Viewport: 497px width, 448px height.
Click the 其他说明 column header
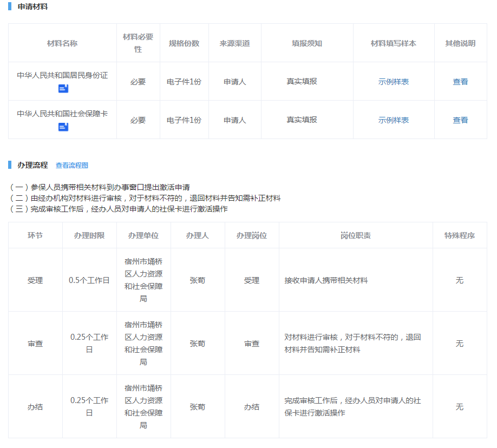pyautogui.click(x=460, y=43)
